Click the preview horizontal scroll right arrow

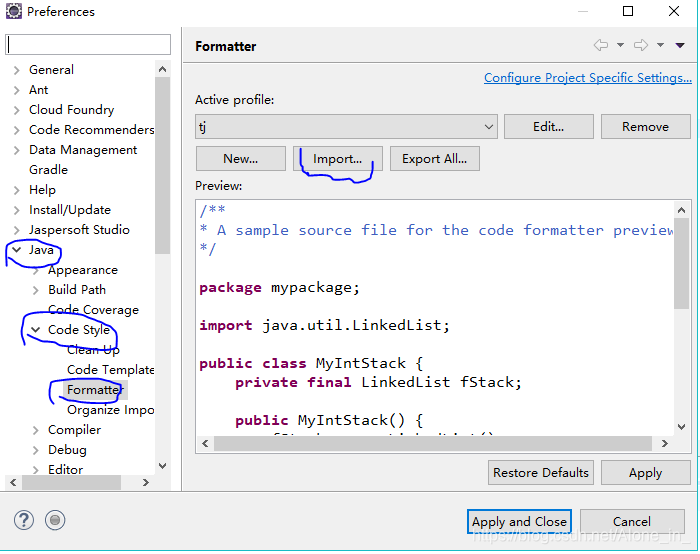(665, 443)
